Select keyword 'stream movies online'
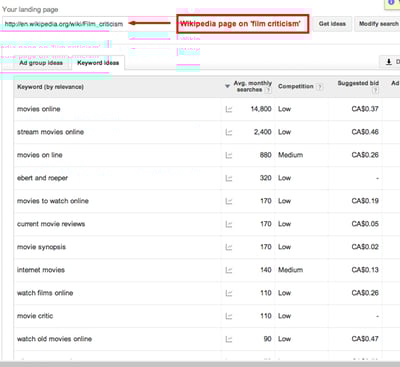This screenshot has width=400, height=367. click(x=50, y=132)
